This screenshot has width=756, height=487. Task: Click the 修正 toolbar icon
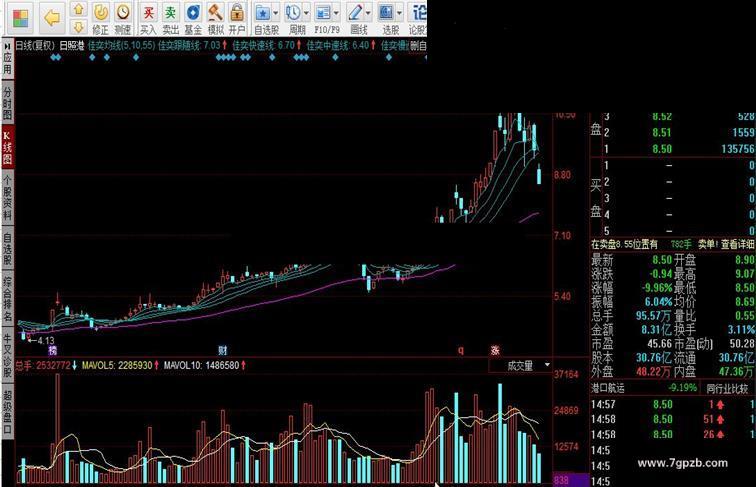coord(100,12)
